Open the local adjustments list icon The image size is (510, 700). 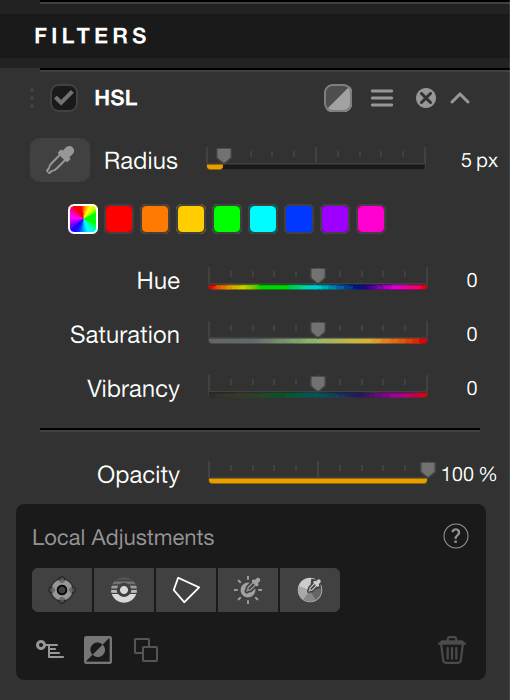pyautogui.click(x=50, y=649)
